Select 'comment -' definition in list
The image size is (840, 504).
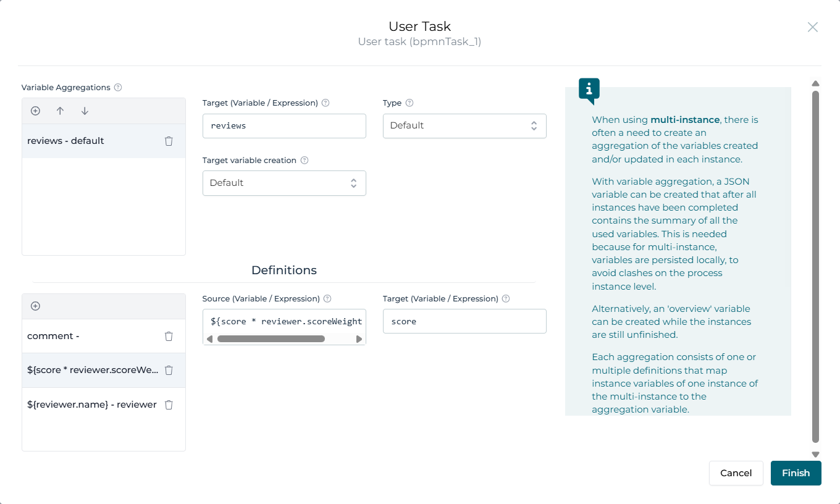coord(86,336)
